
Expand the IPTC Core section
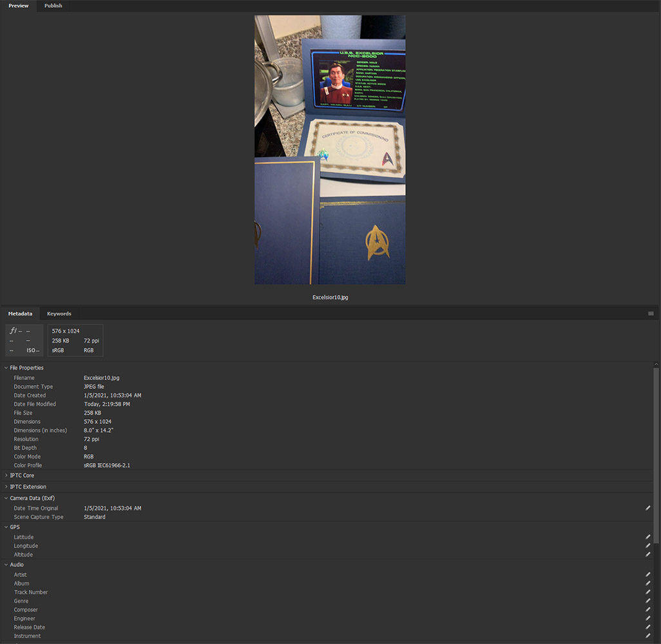[x=6, y=475]
